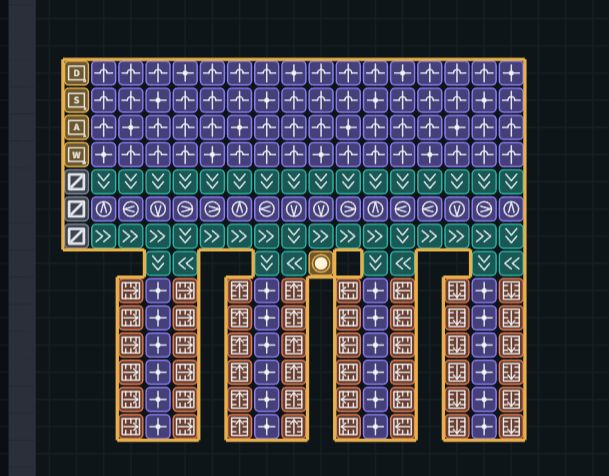
Task: Click the bottom plus tile between the down-arrow tiles
Action: (484, 426)
